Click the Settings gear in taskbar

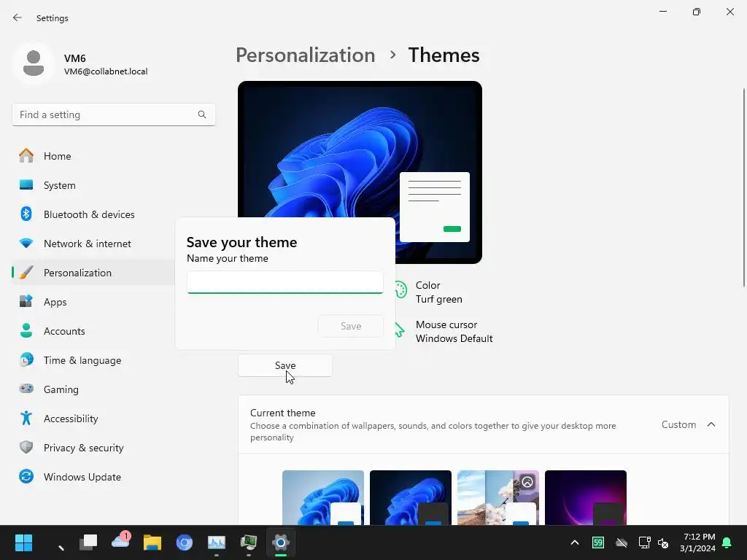[x=281, y=542]
